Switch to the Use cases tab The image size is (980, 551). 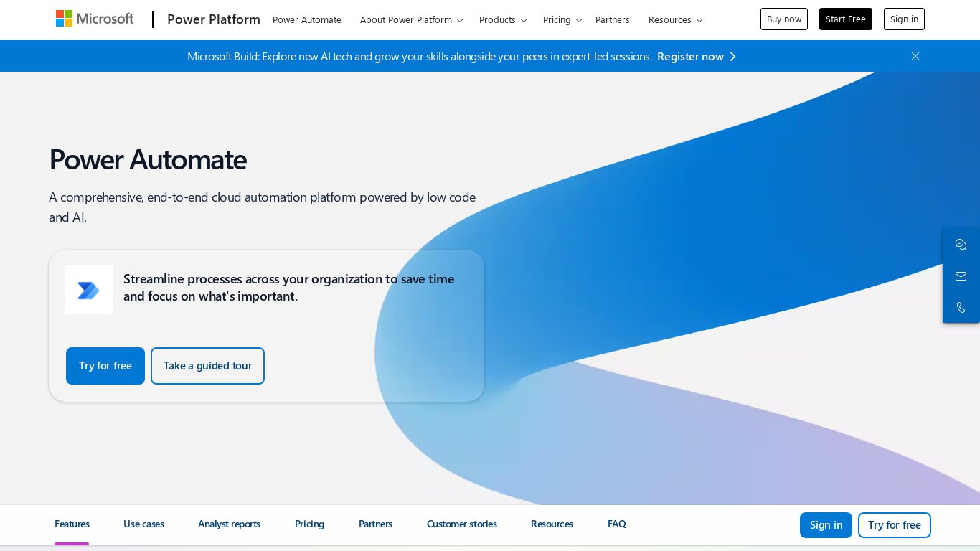[x=143, y=524]
